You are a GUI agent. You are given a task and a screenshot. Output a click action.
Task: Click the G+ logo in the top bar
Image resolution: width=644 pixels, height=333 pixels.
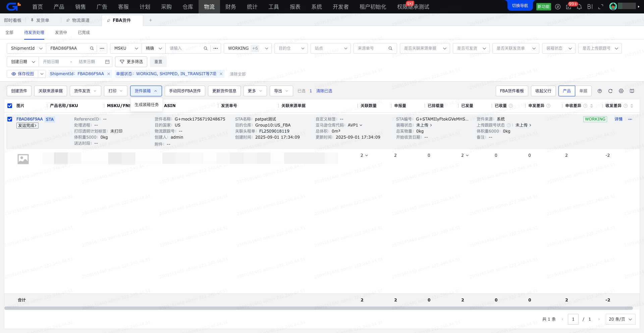(x=13, y=6)
